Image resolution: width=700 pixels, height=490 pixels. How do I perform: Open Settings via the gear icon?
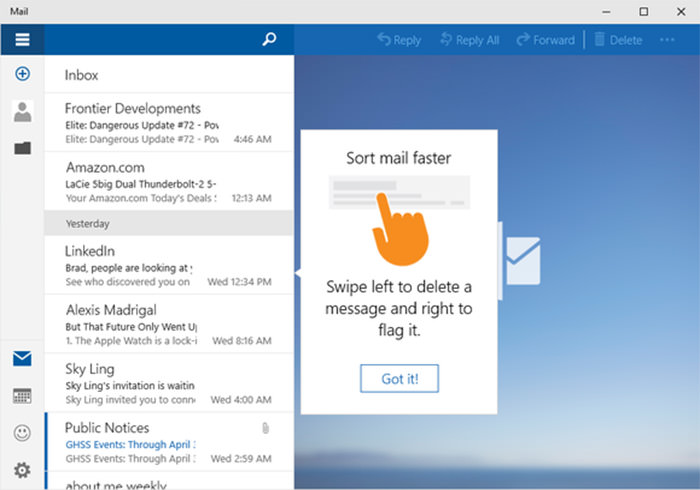22,470
